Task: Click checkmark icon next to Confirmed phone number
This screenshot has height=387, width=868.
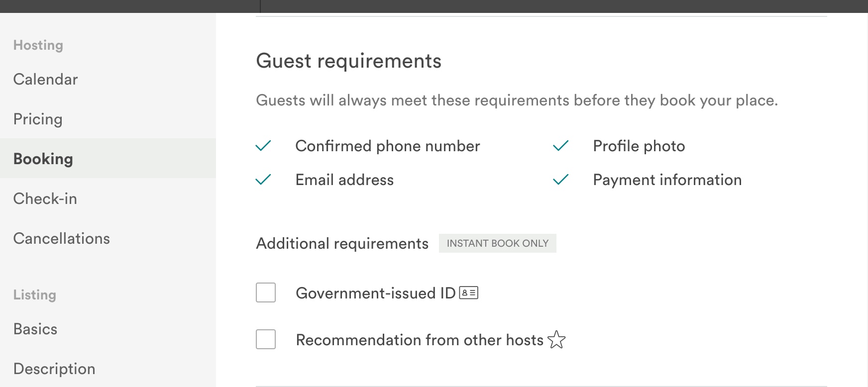Action: tap(263, 146)
